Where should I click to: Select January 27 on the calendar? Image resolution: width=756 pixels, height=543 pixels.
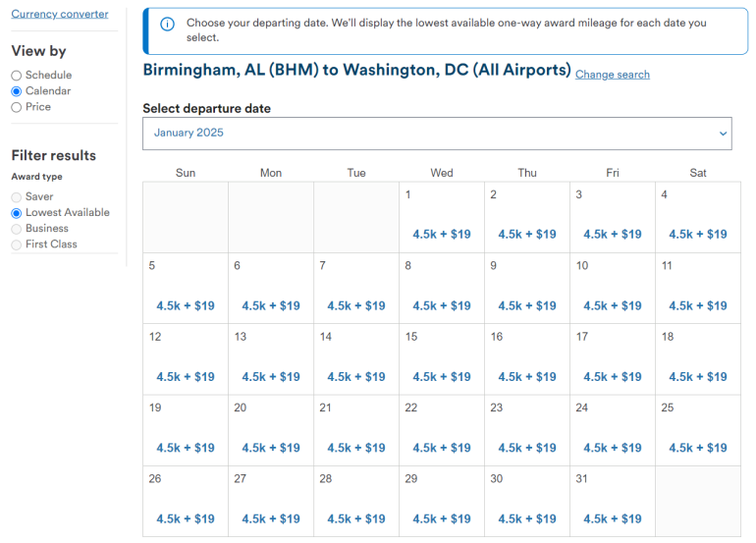(271, 502)
